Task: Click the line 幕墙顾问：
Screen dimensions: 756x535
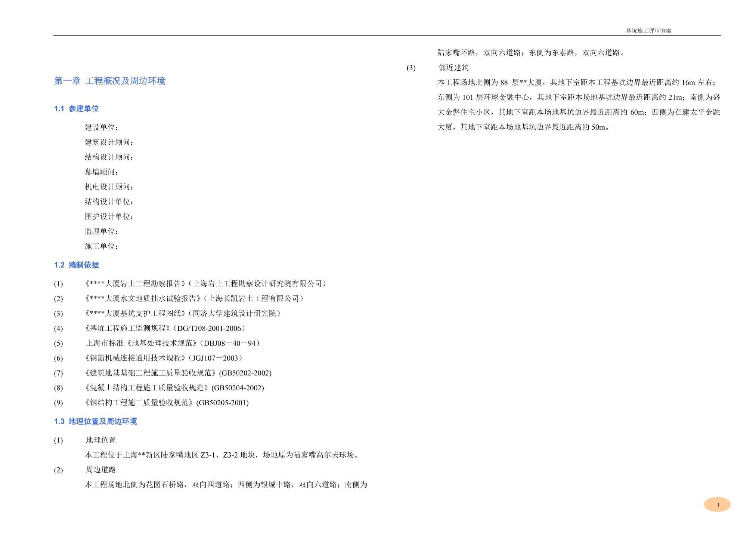Action: click(x=102, y=172)
